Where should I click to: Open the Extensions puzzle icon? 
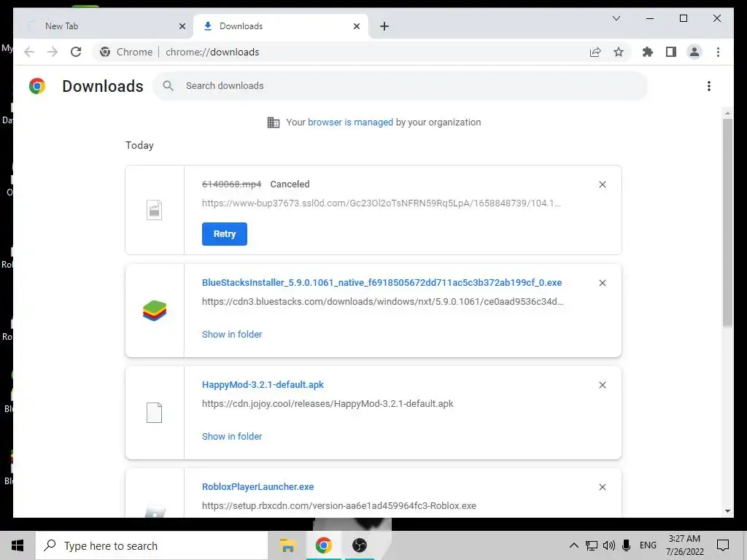point(648,52)
